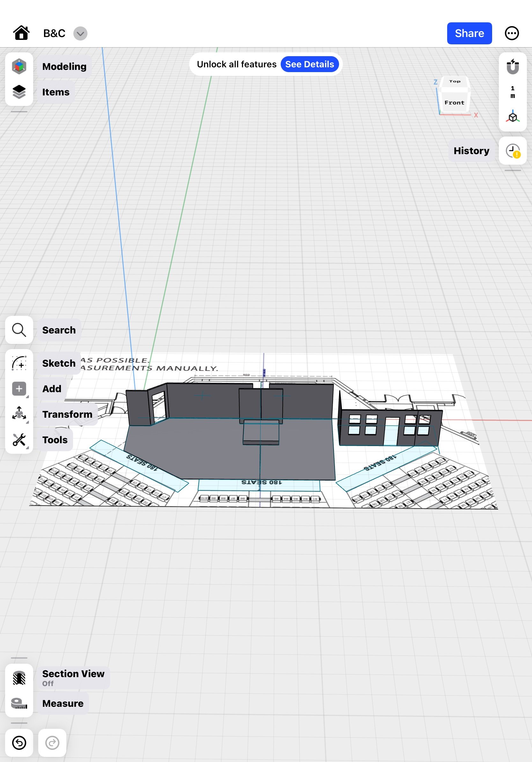Select the Top face of view cube
Viewport: 532px width, 762px height.
point(454,82)
